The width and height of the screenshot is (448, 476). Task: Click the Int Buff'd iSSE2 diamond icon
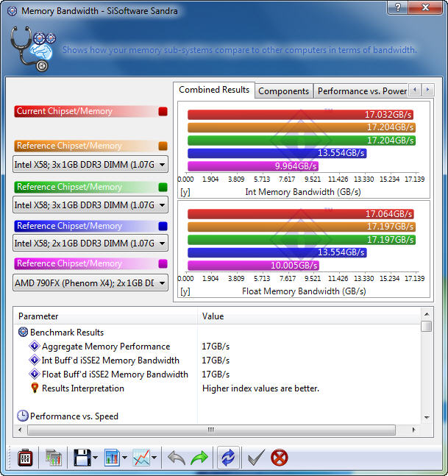point(35,360)
